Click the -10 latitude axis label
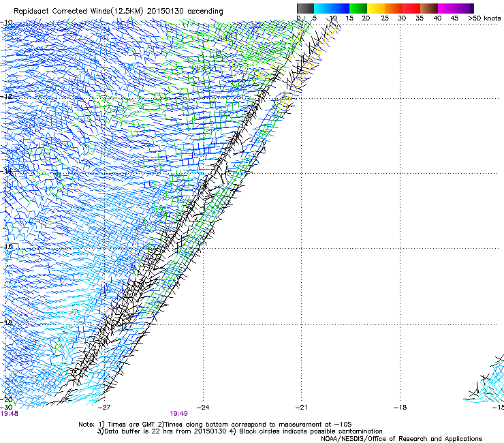This screenshot has height=443, width=504. tap(6, 22)
